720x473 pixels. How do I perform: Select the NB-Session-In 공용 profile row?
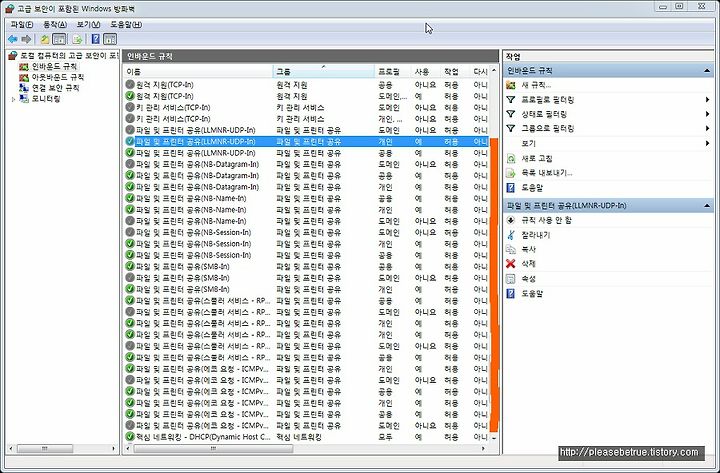[x=306, y=255]
